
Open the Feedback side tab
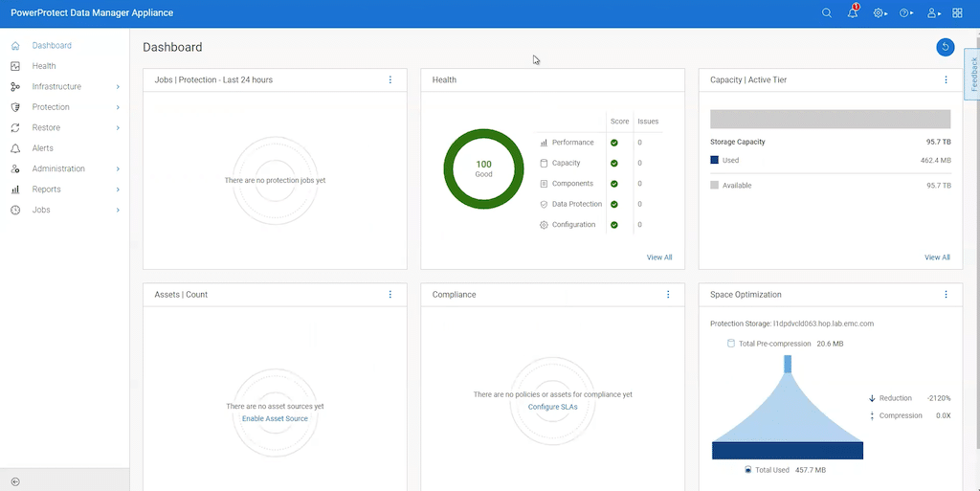click(972, 74)
